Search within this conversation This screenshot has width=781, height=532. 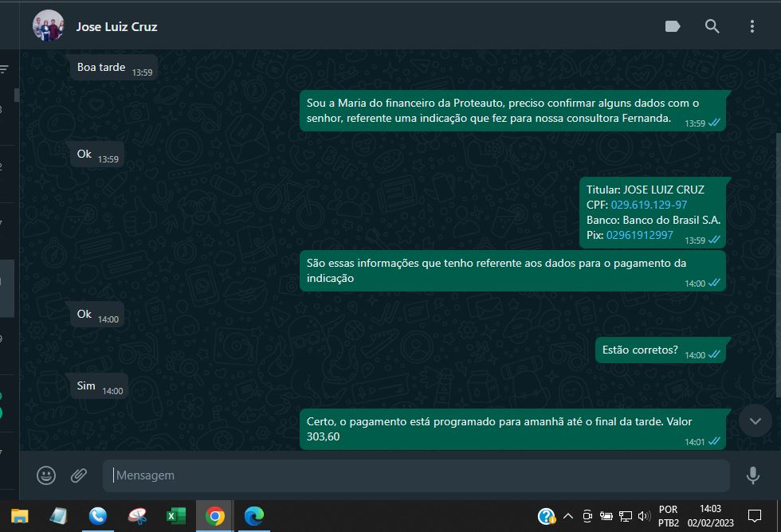pos(712,26)
